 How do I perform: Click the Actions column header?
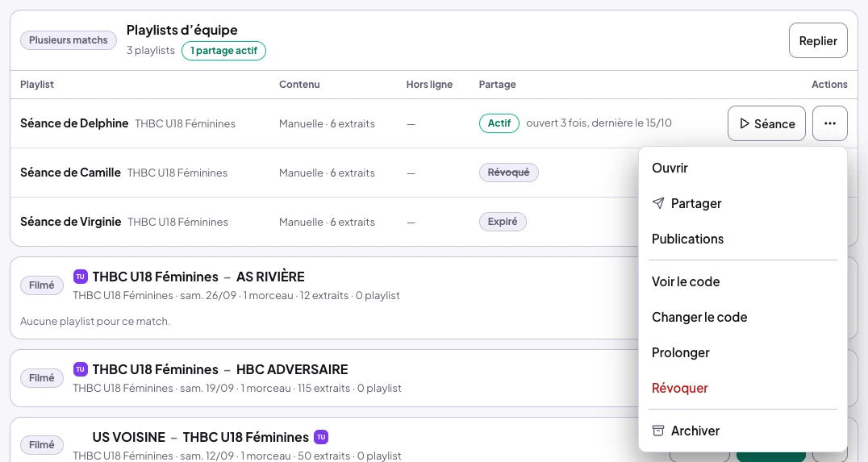[x=829, y=84]
